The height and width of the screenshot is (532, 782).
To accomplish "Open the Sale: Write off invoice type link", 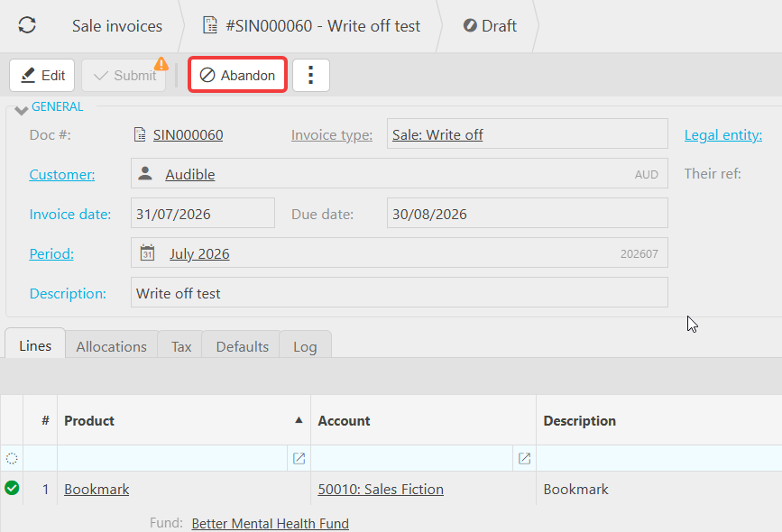I will tap(437, 135).
